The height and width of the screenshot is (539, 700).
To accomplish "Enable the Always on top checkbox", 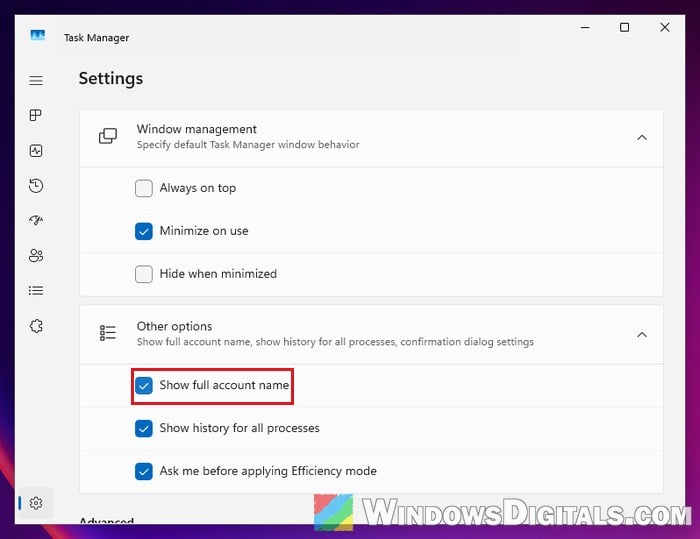I will click(x=144, y=188).
